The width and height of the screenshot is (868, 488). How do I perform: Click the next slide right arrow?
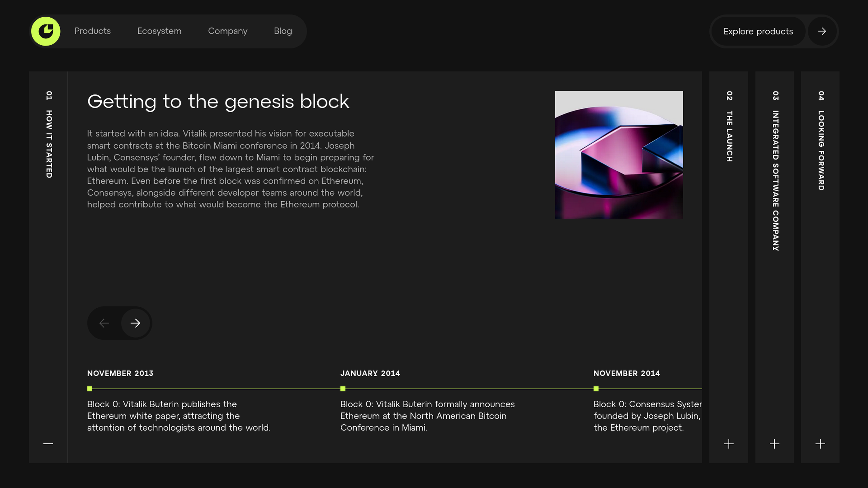[x=135, y=323]
